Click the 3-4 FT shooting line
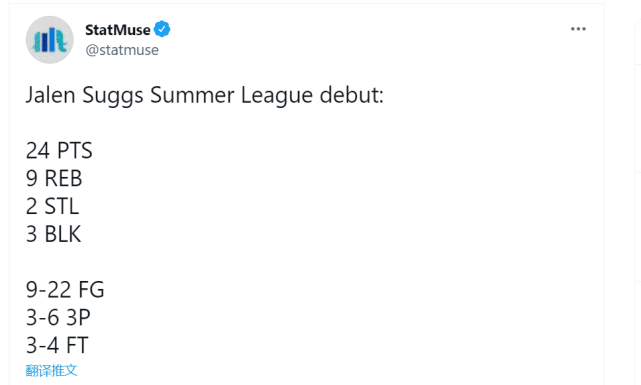The image size is (641, 385). 57,345
